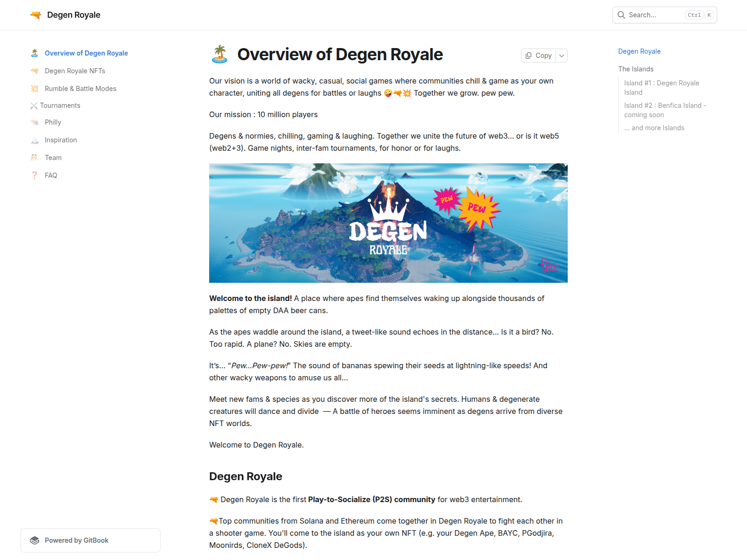Jump to Island #1 : Degen Royale Island

tap(662, 88)
